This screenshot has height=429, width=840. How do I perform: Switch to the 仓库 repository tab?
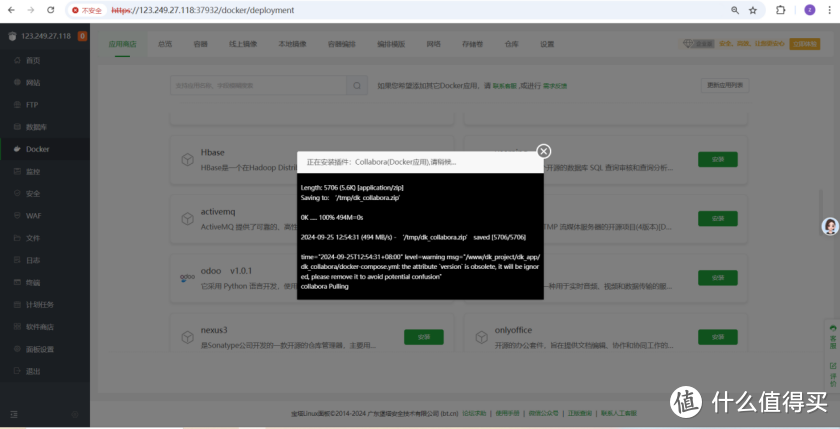(512, 44)
